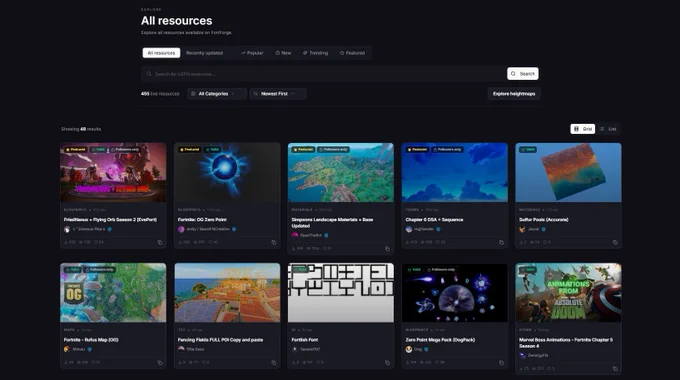Click likes heart on FriedNexus Flying Orb card
680x380 pixels.
click(x=96, y=242)
